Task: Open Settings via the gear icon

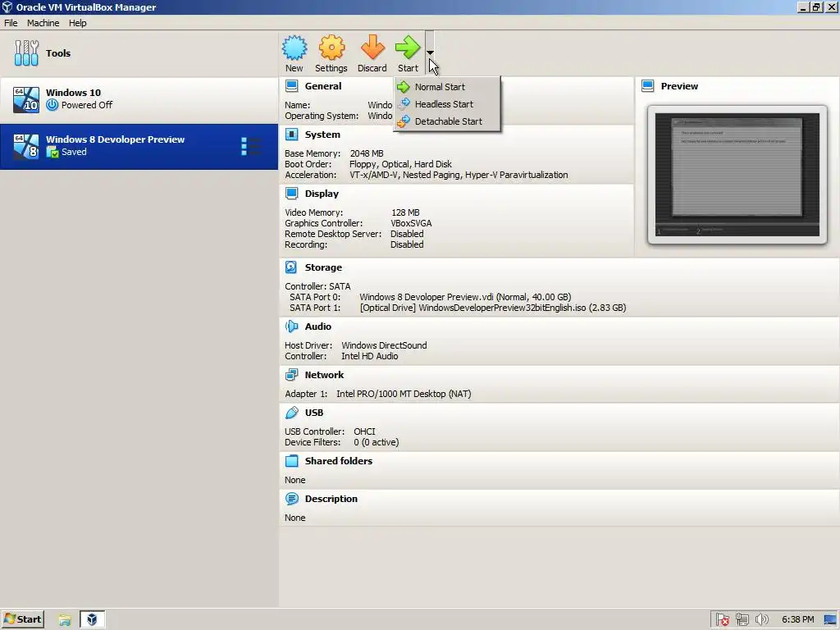Action: coord(331,48)
